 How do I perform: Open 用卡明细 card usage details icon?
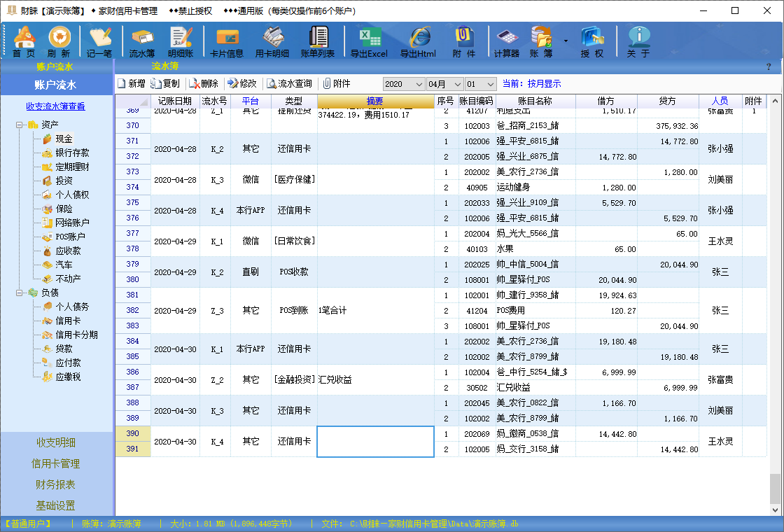click(x=273, y=42)
